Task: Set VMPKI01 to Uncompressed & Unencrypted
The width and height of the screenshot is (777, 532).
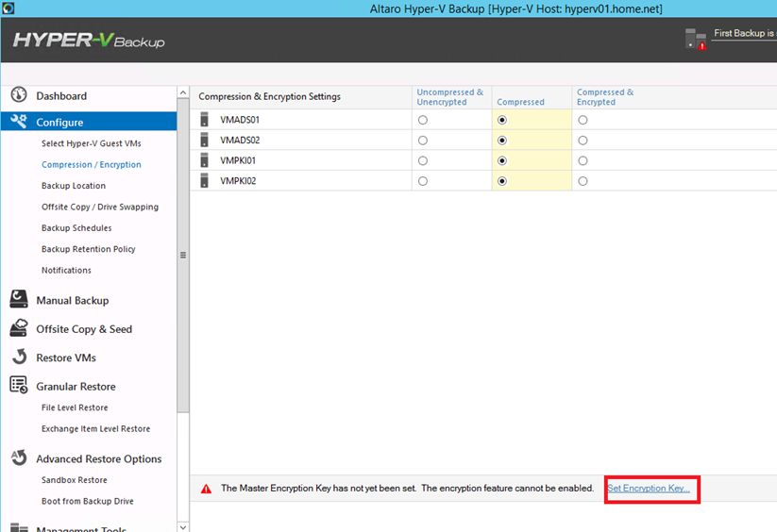Action: tap(423, 161)
